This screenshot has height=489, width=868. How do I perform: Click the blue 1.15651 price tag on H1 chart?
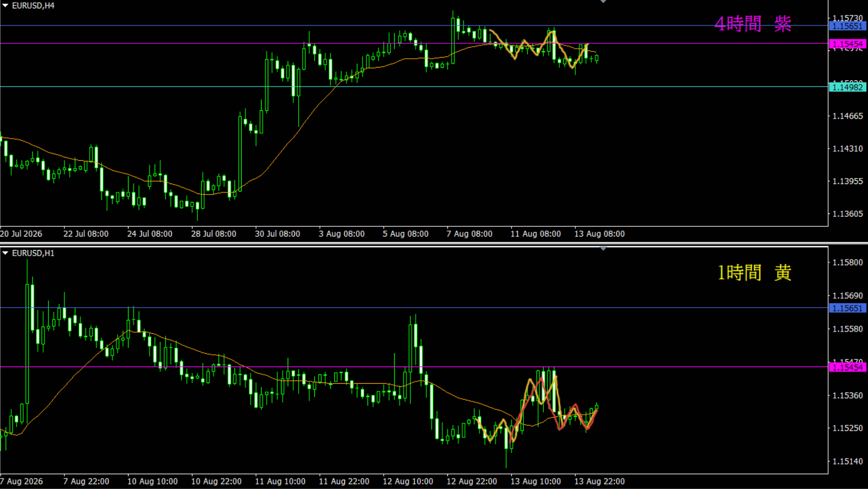click(847, 308)
